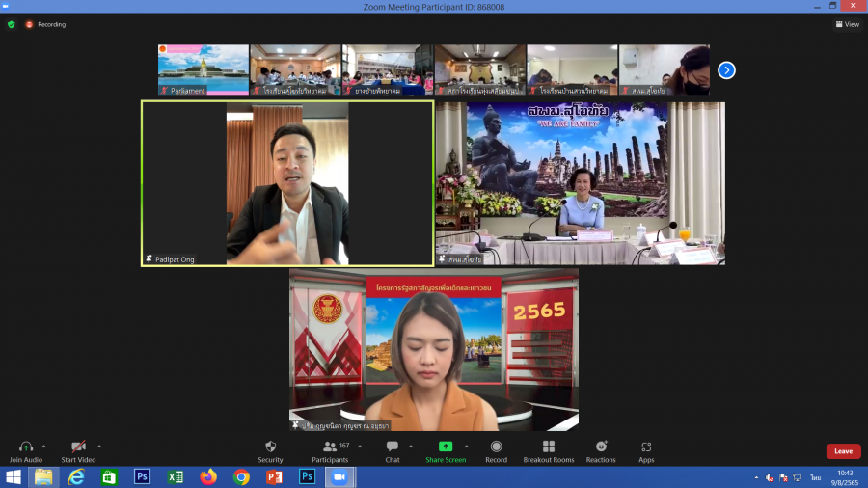Viewport: 868px width, 488px height.
Task: Expand Share Screen options caret
Action: (467, 447)
